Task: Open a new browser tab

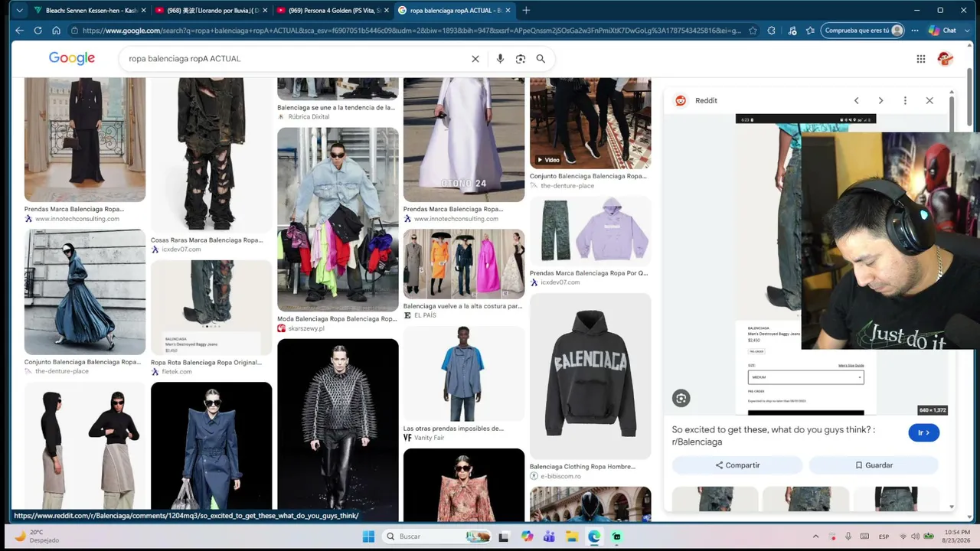Action: click(x=526, y=11)
